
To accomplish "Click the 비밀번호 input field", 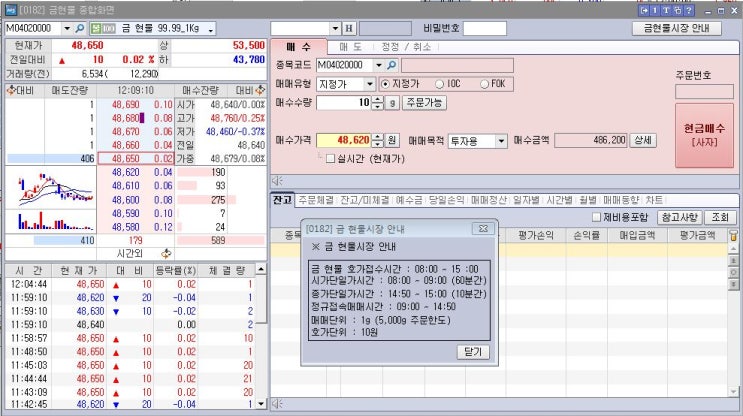I will (484, 28).
